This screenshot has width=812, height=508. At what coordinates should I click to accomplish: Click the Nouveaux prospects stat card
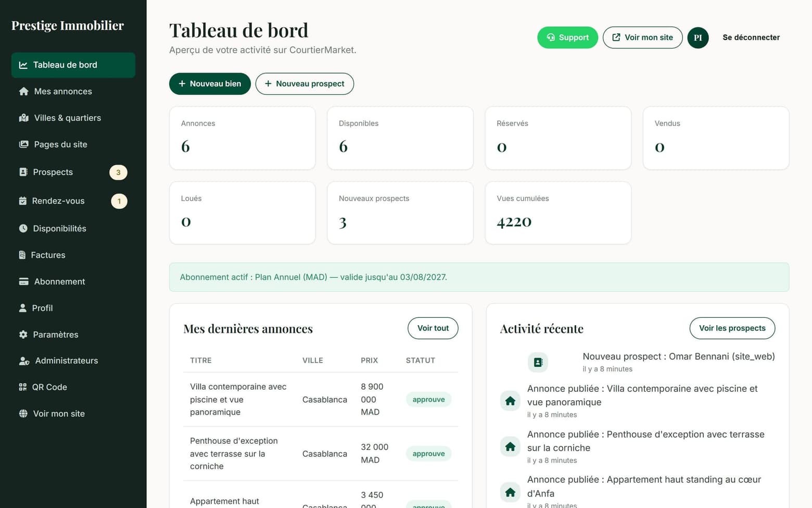[400, 213]
